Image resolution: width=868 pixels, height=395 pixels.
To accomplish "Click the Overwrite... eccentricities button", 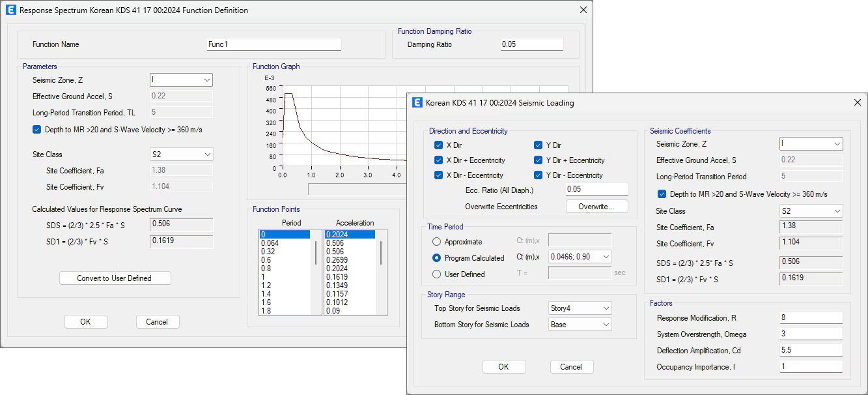I will click(597, 207).
